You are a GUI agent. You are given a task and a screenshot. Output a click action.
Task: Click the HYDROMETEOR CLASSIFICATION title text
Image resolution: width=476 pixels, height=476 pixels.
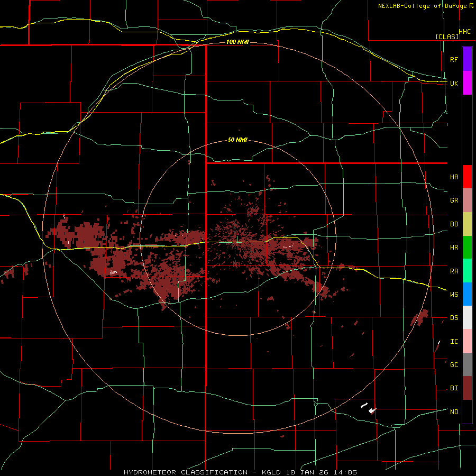(186, 472)
